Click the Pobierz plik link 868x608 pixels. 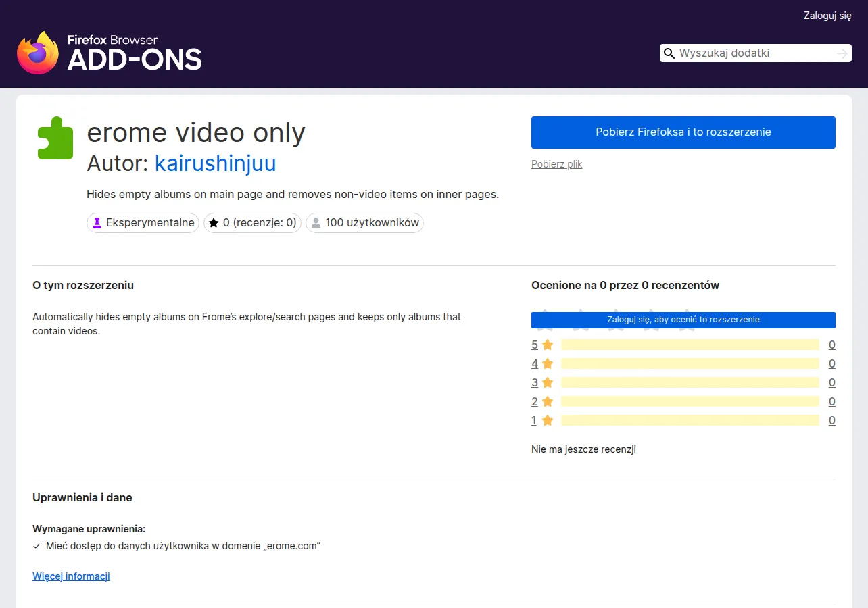556,164
